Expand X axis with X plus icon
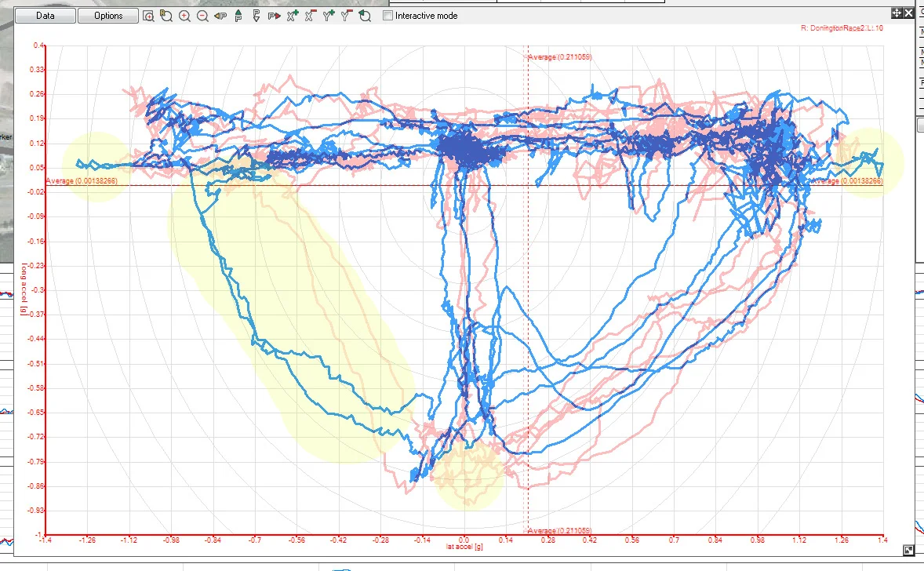 293,16
